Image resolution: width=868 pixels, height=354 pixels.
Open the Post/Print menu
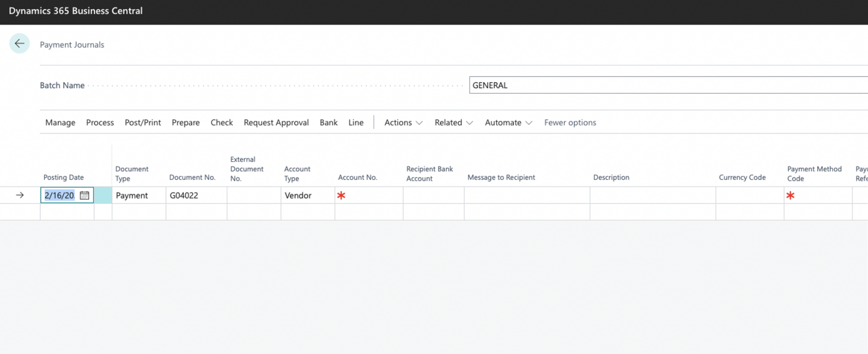click(x=143, y=123)
